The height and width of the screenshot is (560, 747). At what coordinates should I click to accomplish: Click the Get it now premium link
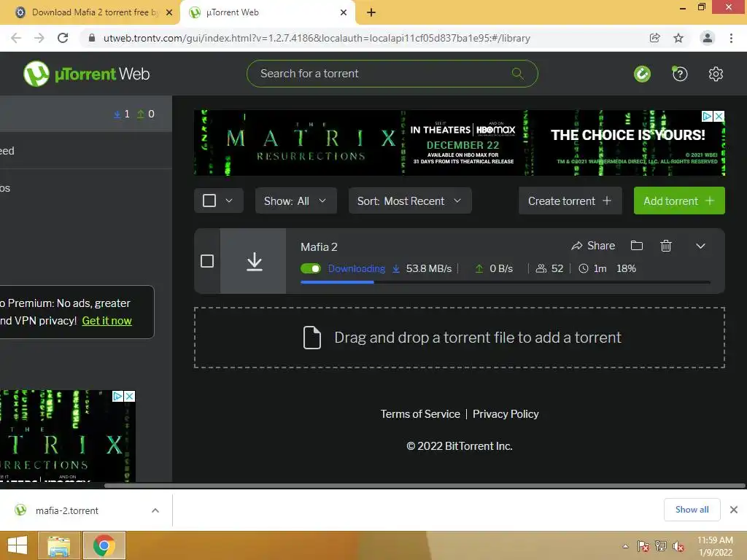click(107, 321)
